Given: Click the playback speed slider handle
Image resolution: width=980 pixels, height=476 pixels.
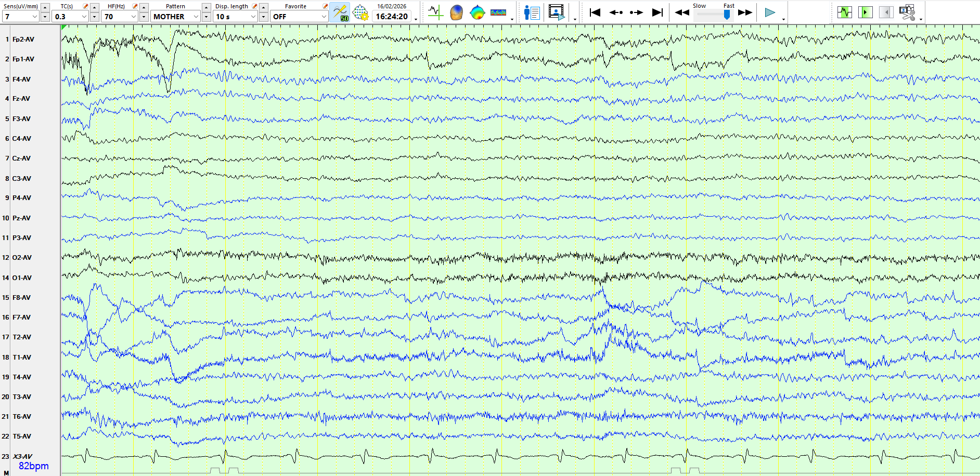Looking at the screenshot, I should (x=727, y=15).
